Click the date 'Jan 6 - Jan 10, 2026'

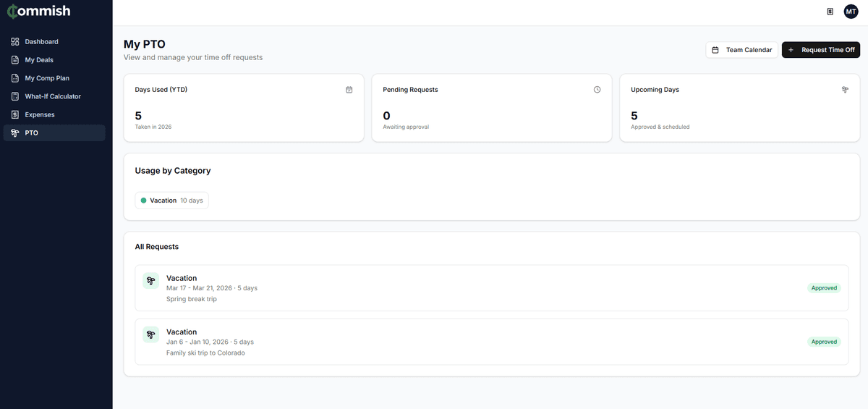[197, 342]
